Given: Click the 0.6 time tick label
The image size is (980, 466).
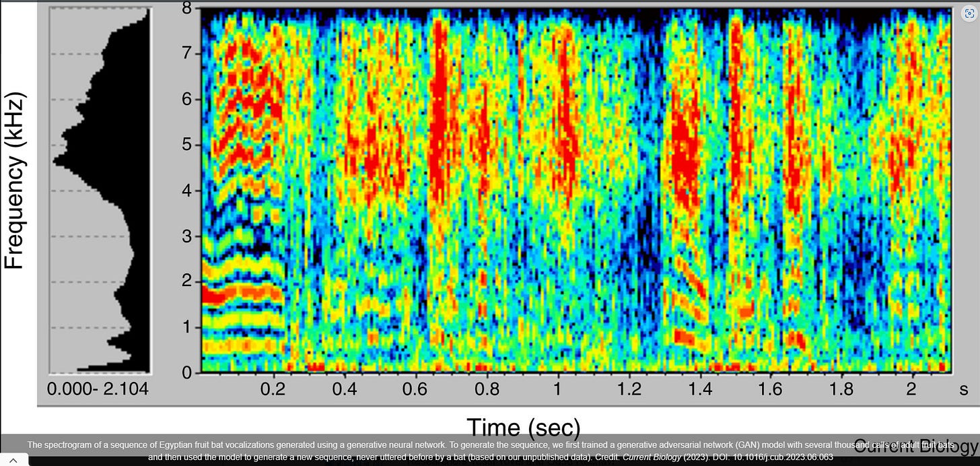Looking at the screenshot, I should tap(416, 391).
